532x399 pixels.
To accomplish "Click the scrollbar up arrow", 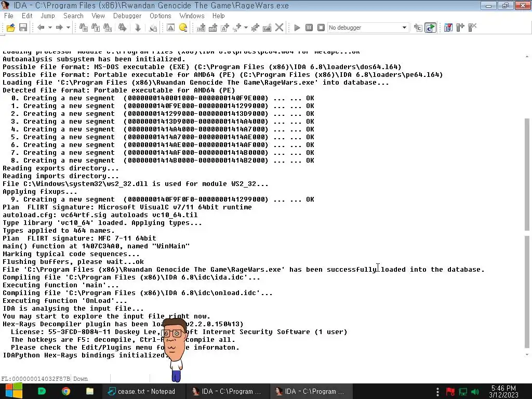I will point(527,56).
